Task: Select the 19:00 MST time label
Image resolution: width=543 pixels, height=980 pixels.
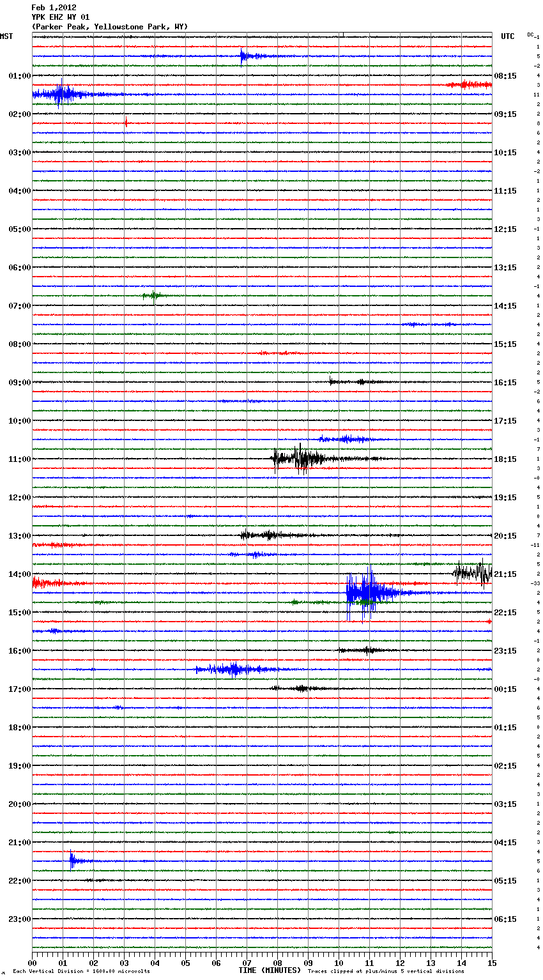Action: tap(20, 766)
